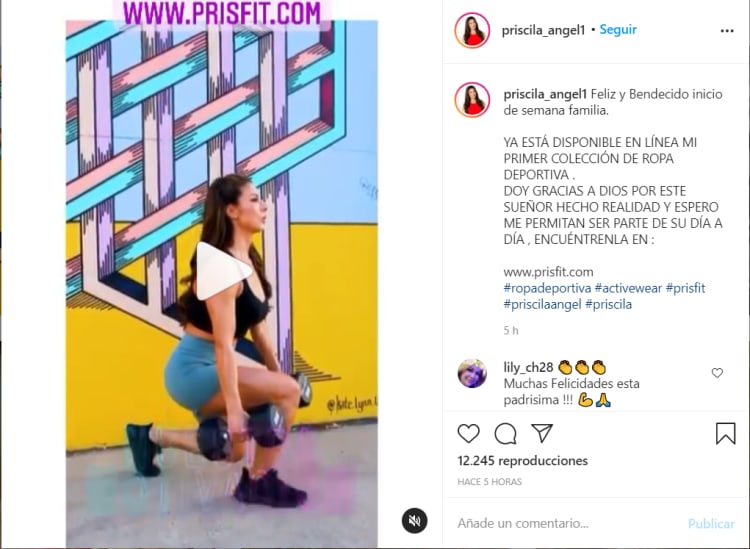Open the #ropadeportiva hashtag
This screenshot has width=750, height=549.
pyautogui.click(x=547, y=288)
